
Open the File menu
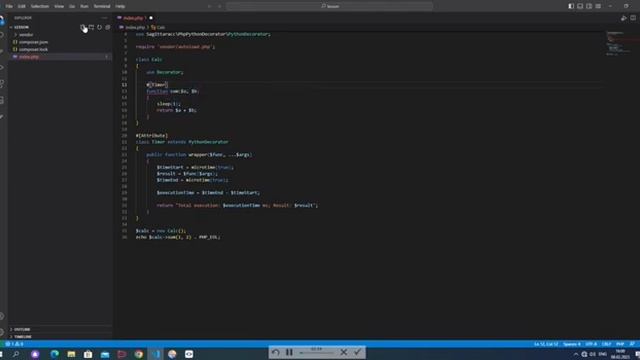click(x=9, y=6)
